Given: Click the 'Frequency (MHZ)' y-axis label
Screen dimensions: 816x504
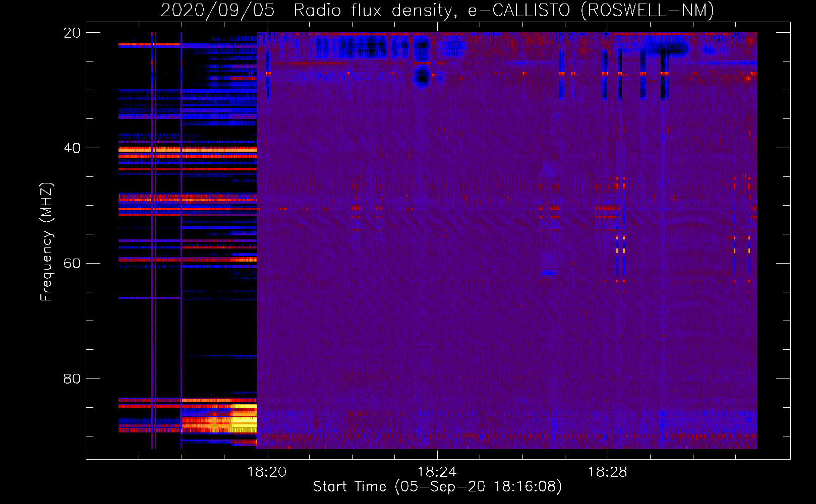Looking at the screenshot, I should (x=46, y=242).
